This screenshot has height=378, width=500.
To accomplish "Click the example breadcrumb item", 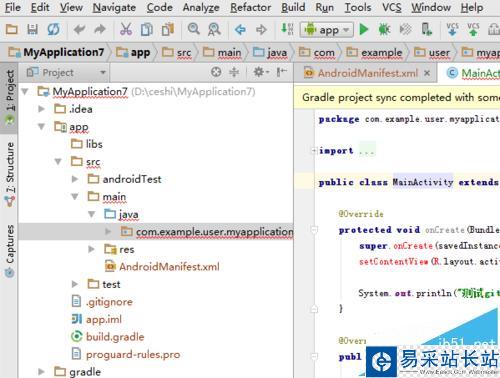I will [x=374, y=52].
